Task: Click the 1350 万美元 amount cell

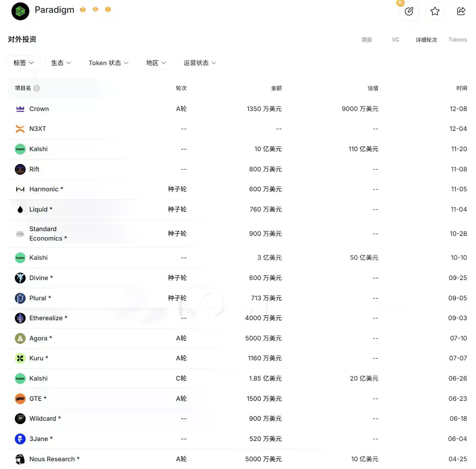Action: click(x=264, y=109)
